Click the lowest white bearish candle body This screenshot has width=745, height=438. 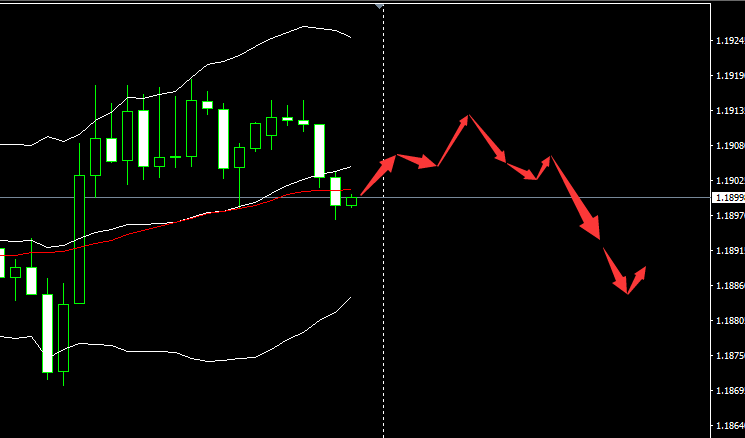pyautogui.click(x=48, y=333)
